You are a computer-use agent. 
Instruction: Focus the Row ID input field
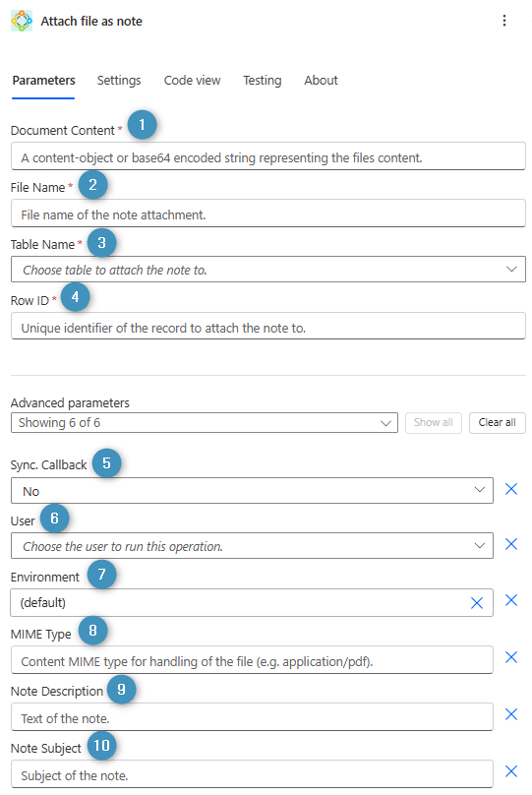[x=268, y=326]
